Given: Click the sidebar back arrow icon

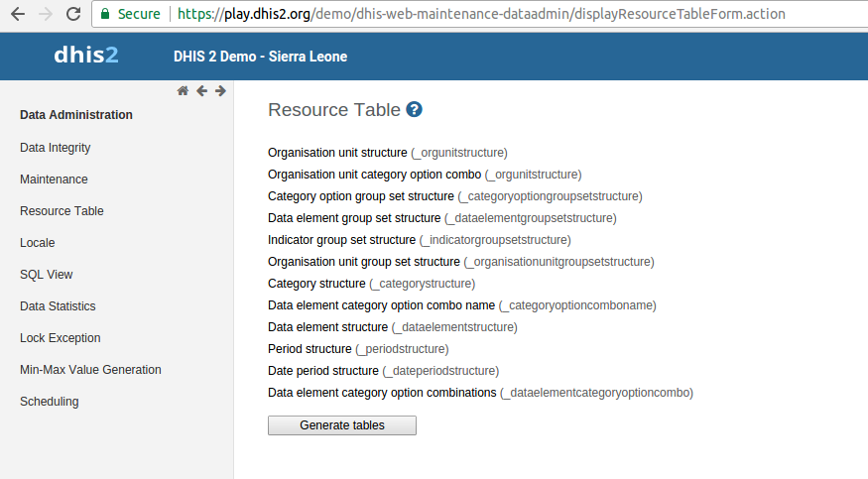Looking at the screenshot, I should [x=201, y=91].
